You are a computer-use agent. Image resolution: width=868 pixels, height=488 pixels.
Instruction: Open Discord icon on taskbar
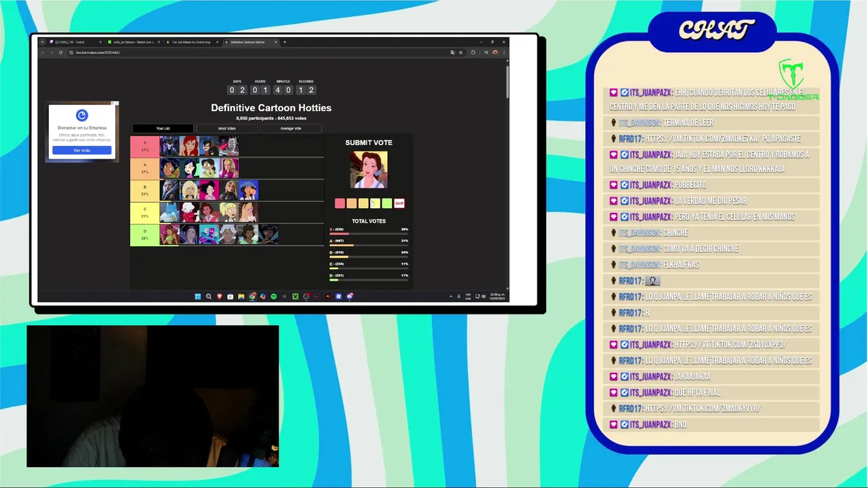[350, 296]
